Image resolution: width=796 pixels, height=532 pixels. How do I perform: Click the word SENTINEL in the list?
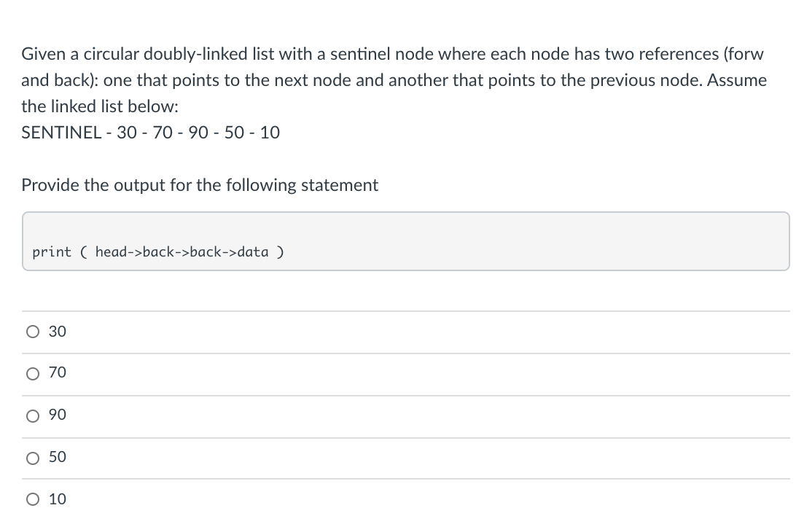point(61,133)
